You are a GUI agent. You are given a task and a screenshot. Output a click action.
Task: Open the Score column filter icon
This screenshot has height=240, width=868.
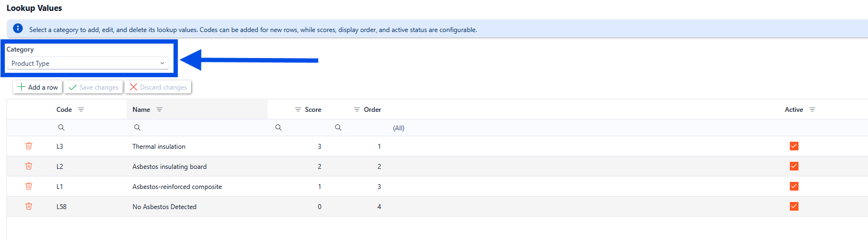tap(298, 110)
